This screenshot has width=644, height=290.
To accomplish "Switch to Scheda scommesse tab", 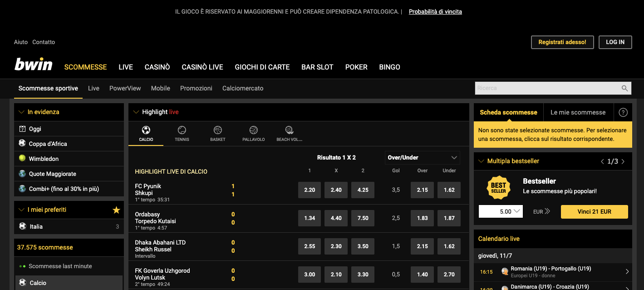I will pyautogui.click(x=508, y=112).
